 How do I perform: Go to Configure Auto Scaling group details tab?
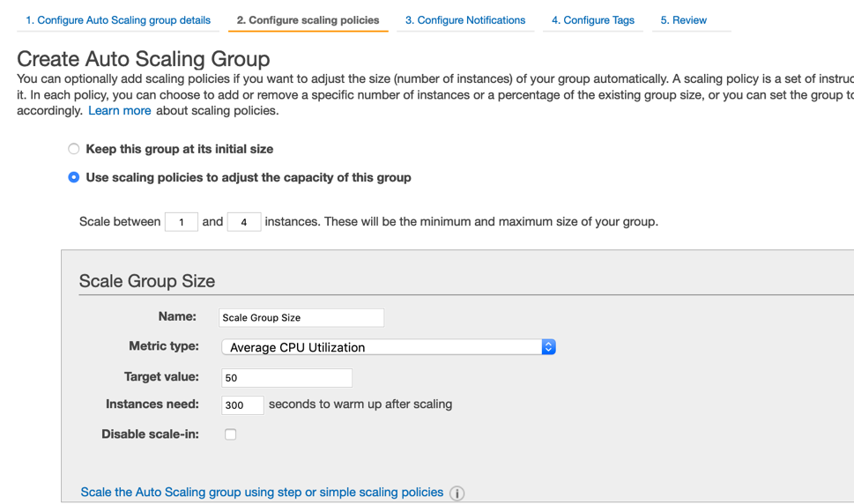[118, 20]
